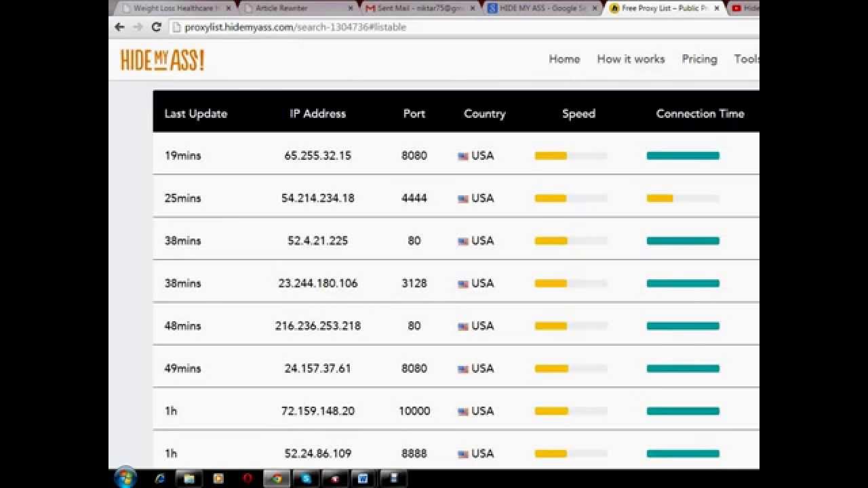Open the How it works link

pos(631,59)
